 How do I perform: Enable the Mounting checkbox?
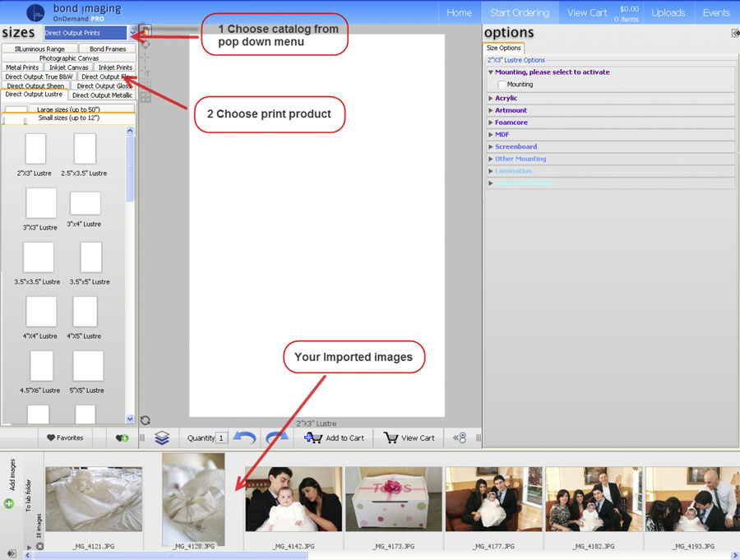[502, 85]
